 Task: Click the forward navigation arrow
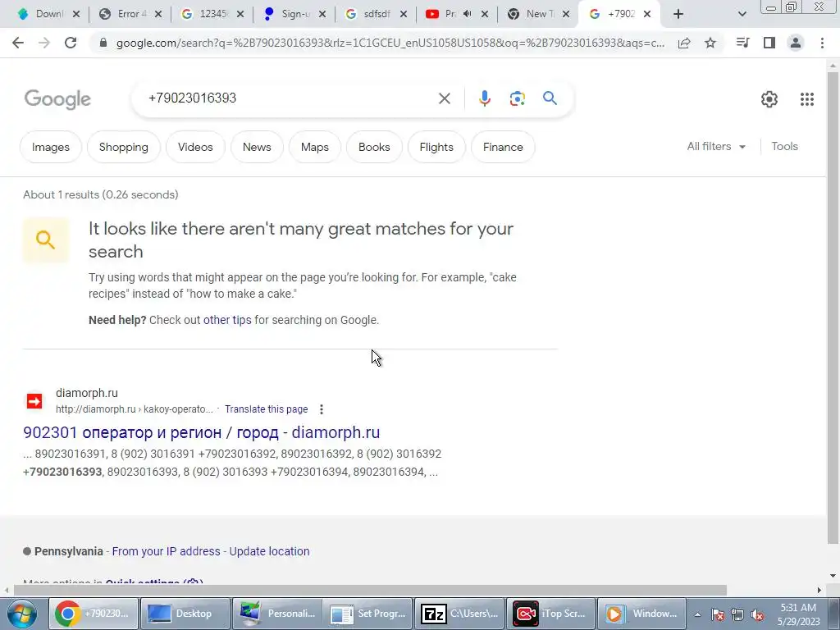(44, 43)
